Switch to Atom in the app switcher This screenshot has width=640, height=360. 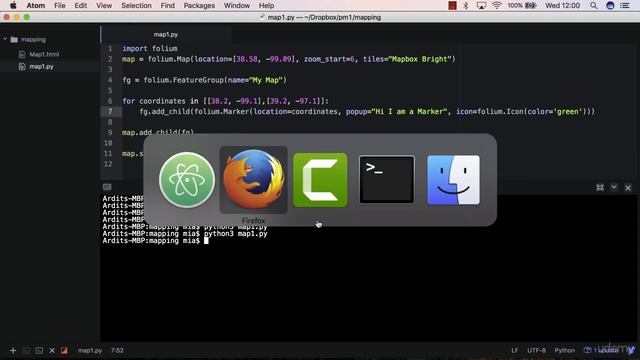[x=187, y=180]
